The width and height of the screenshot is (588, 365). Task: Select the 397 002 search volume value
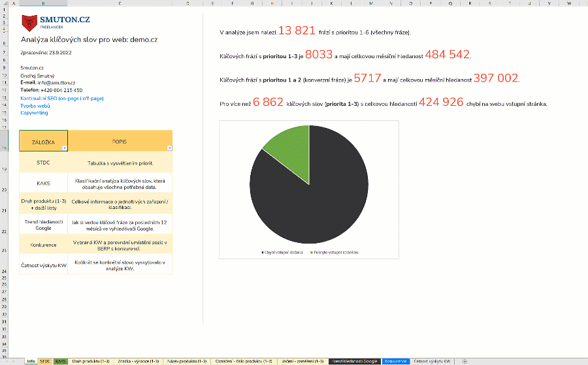[496, 78]
